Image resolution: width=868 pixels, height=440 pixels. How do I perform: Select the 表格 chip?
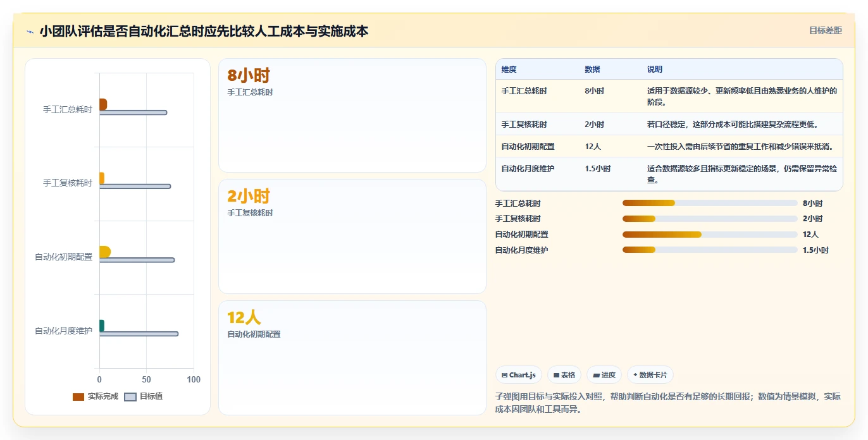click(x=564, y=375)
